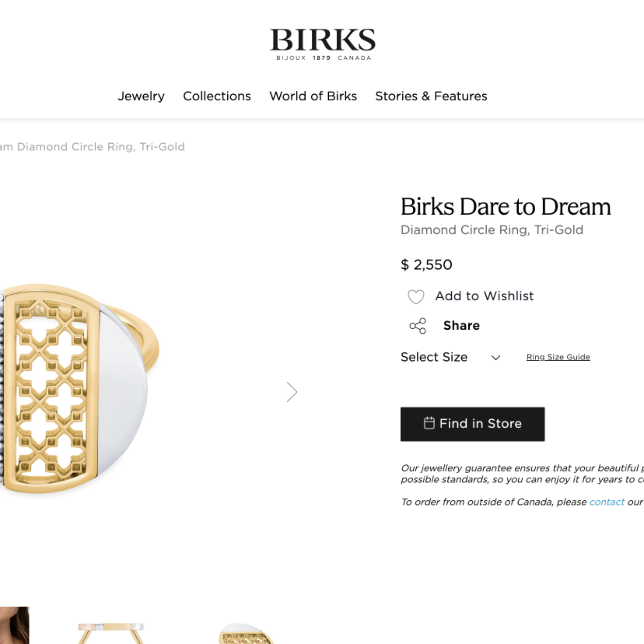Select the ring top-view thumbnail
This screenshot has width=644, height=644.
(246, 634)
